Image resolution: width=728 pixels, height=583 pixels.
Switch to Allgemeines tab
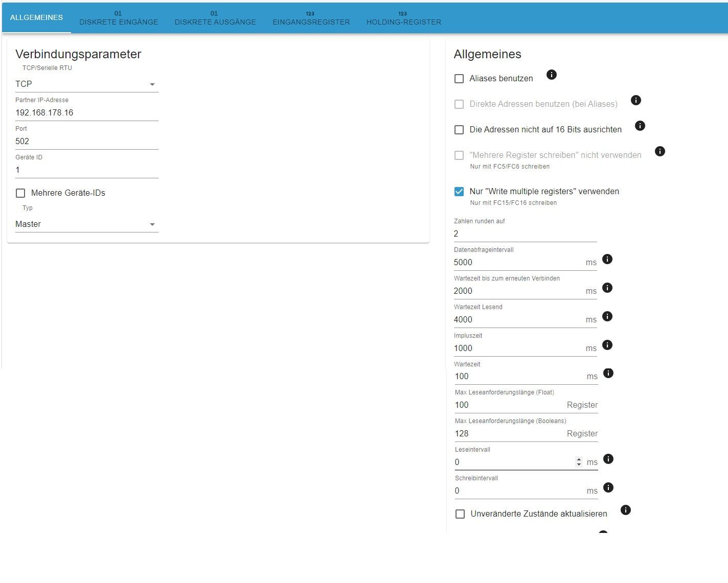click(x=36, y=17)
